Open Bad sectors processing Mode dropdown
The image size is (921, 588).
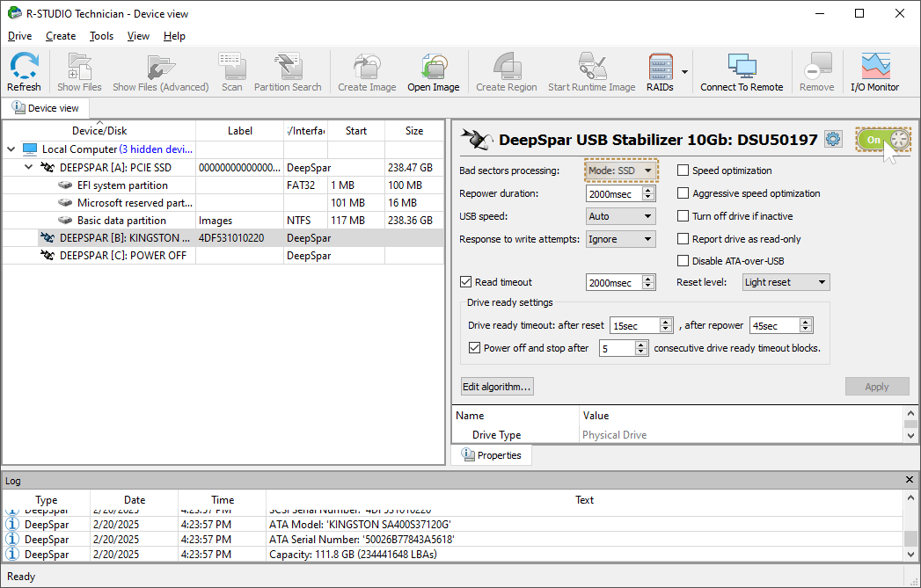coord(621,171)
